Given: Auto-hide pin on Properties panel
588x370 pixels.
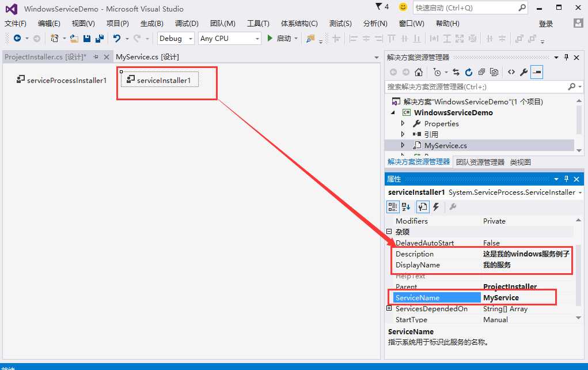Looking at the screenshot, I should tap(566, 179).
